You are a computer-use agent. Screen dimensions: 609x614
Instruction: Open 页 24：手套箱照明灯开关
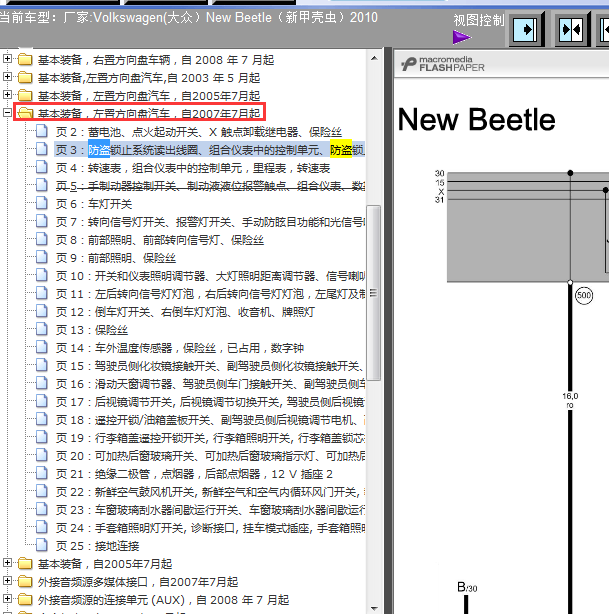coord(210,528)
